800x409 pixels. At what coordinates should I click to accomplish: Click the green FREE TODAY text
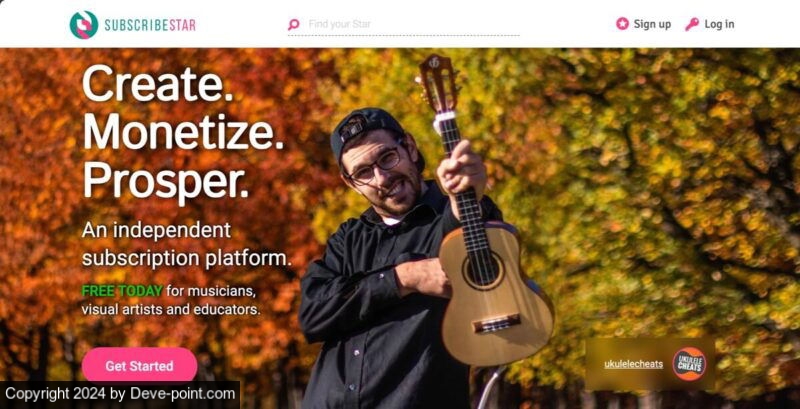[122, 291]
